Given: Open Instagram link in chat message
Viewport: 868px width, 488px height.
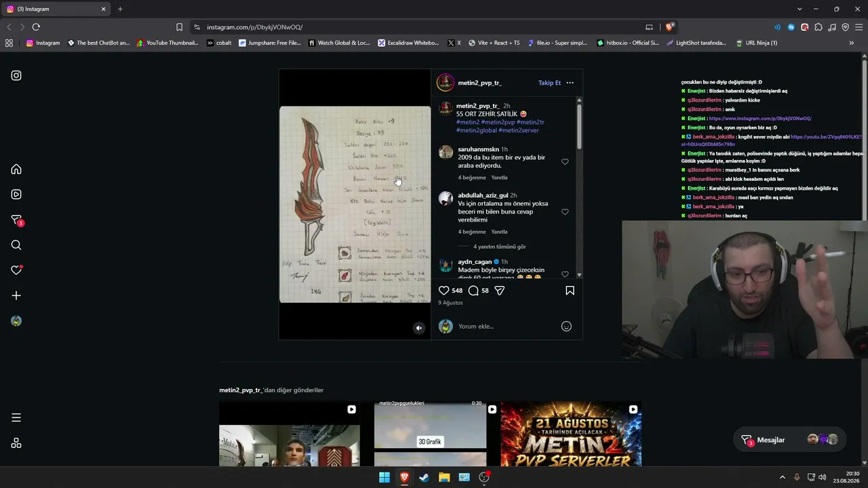Looking at the screenshot, I should (x=760, y=119).
